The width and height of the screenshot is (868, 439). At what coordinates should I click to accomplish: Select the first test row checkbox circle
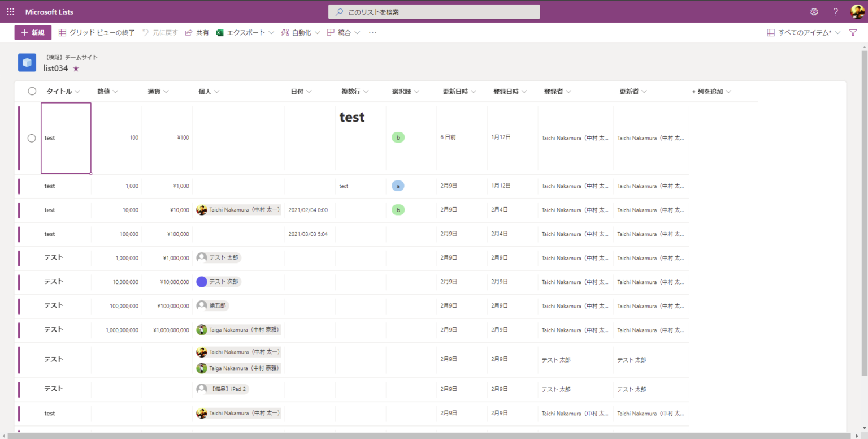click(x=32, y=138)
